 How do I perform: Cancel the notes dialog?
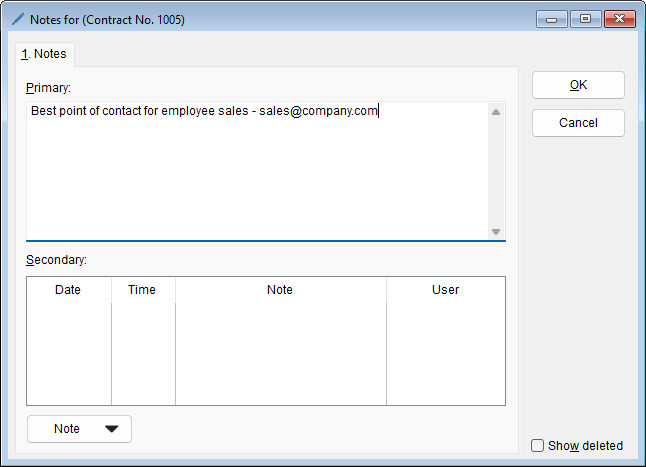click(578, 123)
